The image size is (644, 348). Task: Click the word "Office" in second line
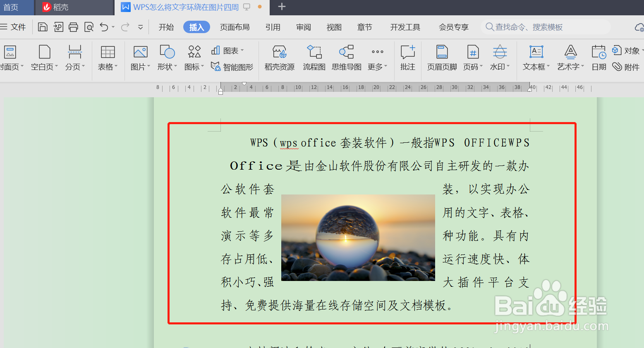(256, 166)
